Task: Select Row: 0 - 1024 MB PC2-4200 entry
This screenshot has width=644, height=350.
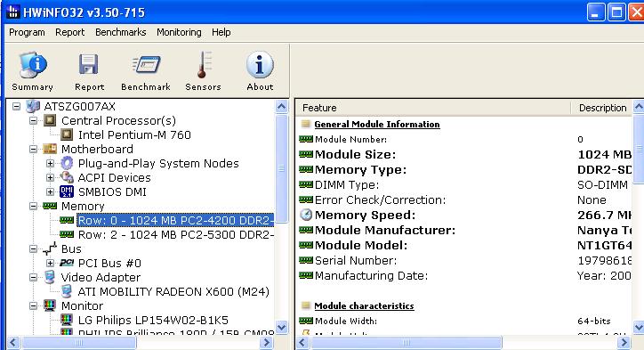Action: pos(176,221)
